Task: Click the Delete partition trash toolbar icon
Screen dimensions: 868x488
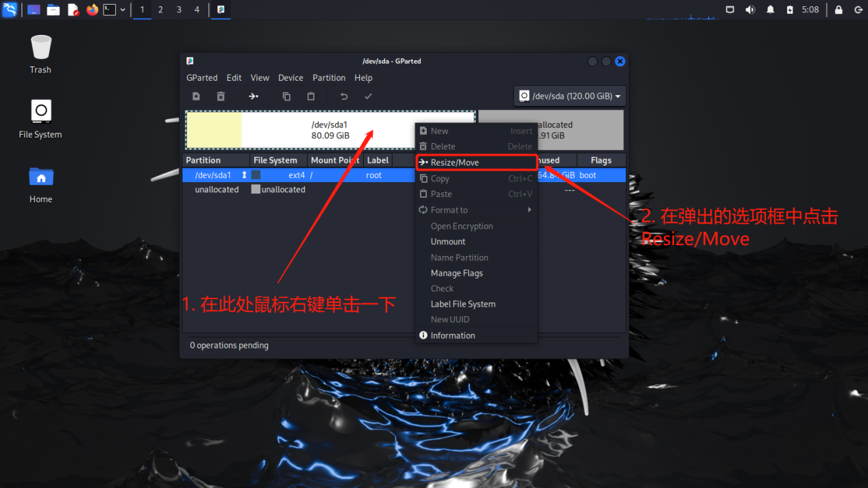Action: point(221,97)
